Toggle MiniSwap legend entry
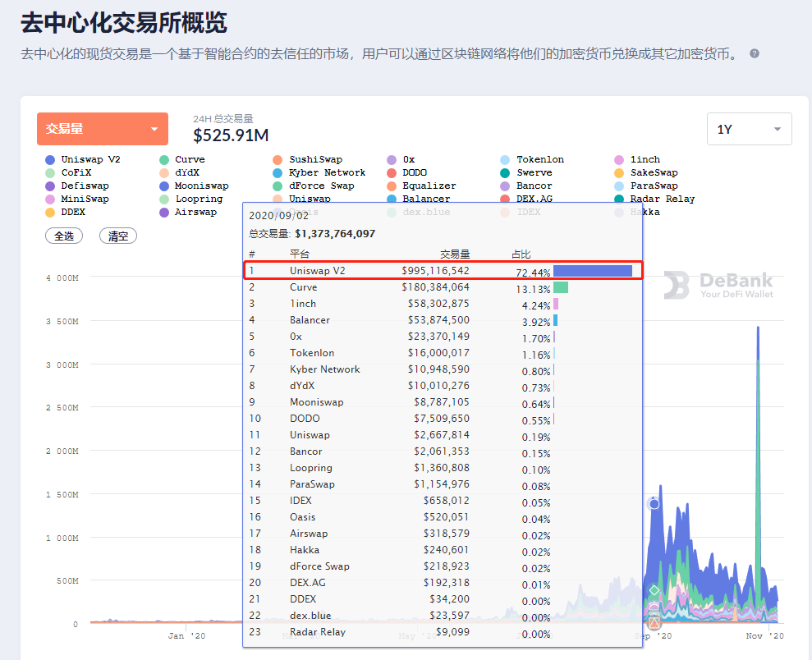The width and height of the screenshot is (812, 660). coord(77,199)
